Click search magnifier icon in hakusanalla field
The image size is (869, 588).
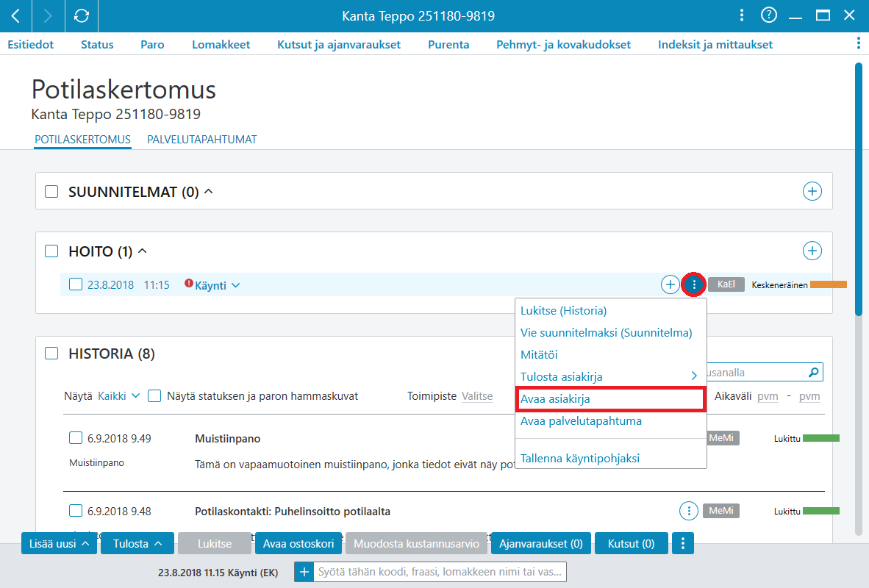tap(814, 372)
